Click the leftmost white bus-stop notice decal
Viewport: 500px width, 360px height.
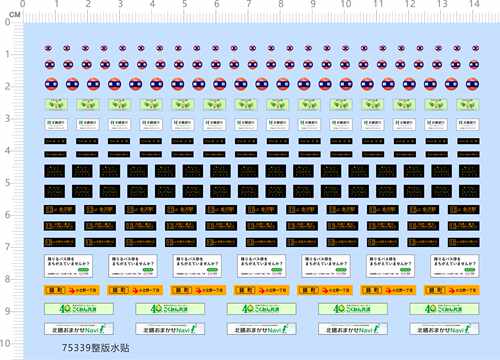pos(68,266)
